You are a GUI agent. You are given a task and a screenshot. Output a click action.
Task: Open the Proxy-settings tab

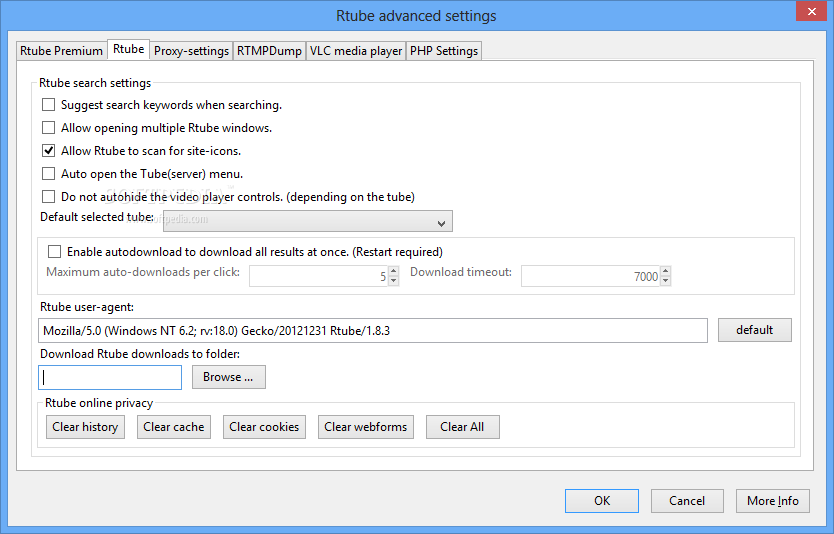(191, 51)
